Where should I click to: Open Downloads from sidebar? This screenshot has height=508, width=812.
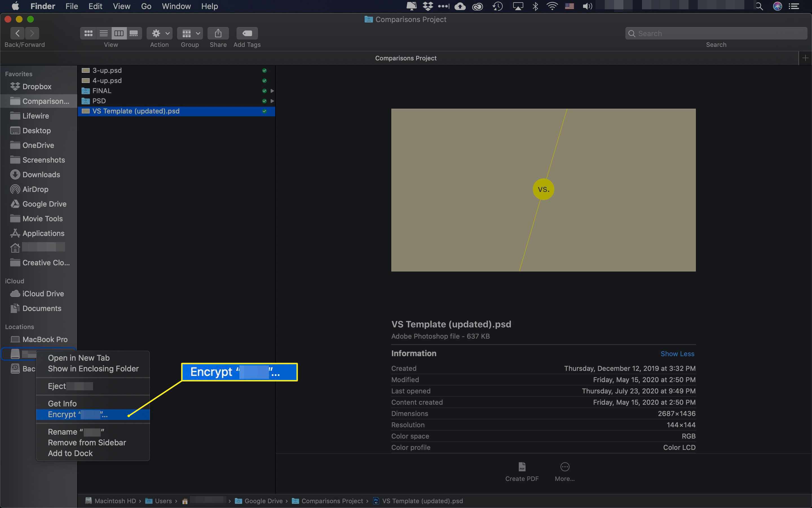tap(41, 174)
